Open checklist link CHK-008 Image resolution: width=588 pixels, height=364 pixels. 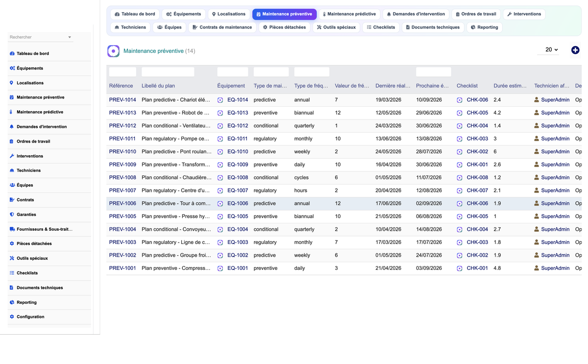pos(477,177)
